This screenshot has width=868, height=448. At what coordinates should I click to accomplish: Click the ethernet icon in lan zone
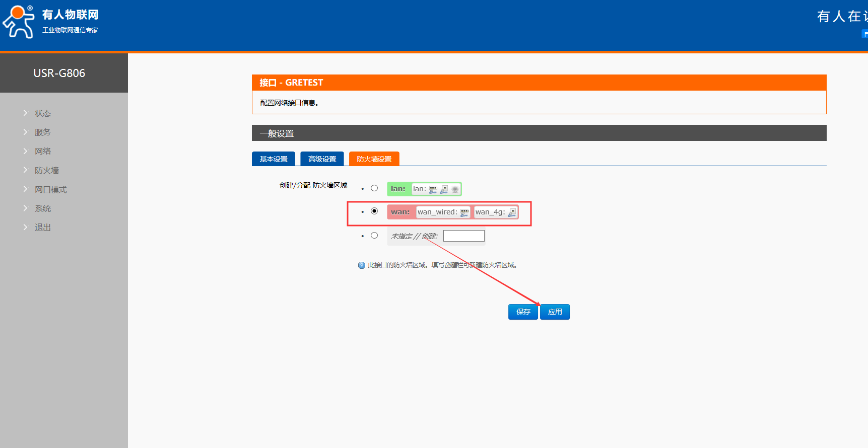click(x=444, y=189)
